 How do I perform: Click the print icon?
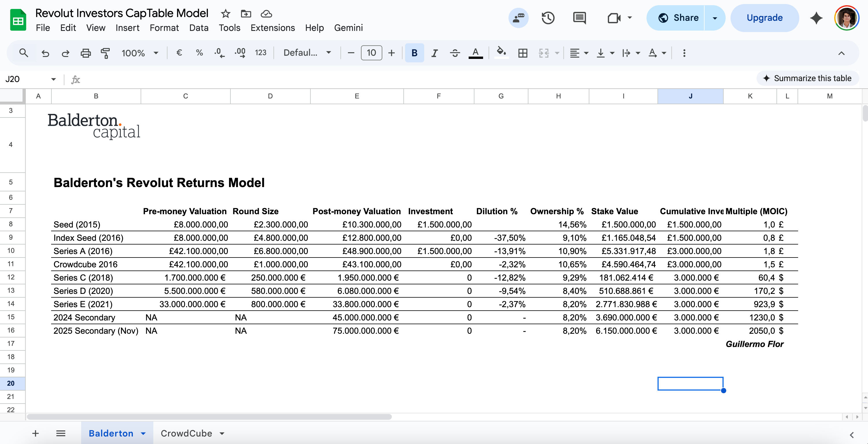[x=85, y=53]
